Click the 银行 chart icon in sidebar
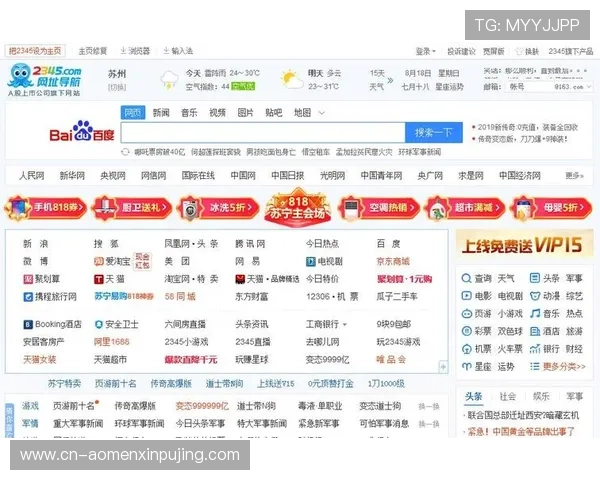Image resolution: width=600 pixels, height=480 pixels. [x=535, y=349]
